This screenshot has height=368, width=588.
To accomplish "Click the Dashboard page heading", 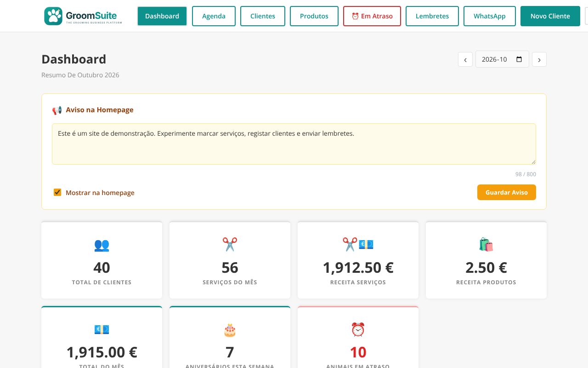I will [x=73, y=59].
